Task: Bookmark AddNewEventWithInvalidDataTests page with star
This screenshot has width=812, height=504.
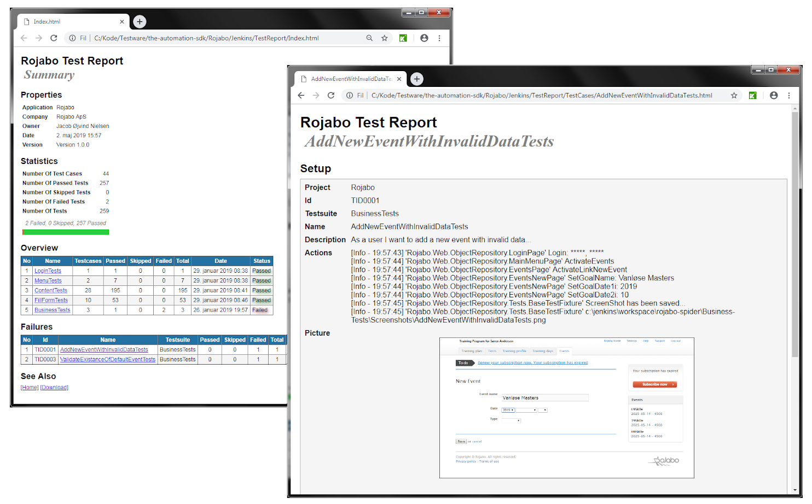Action: [x=734, y=95]
